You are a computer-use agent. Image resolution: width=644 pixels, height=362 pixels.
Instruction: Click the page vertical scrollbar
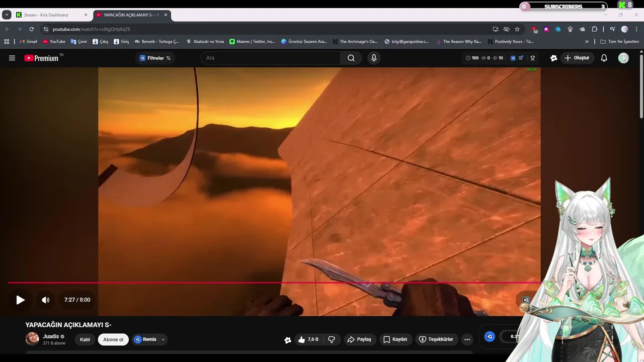641,85
